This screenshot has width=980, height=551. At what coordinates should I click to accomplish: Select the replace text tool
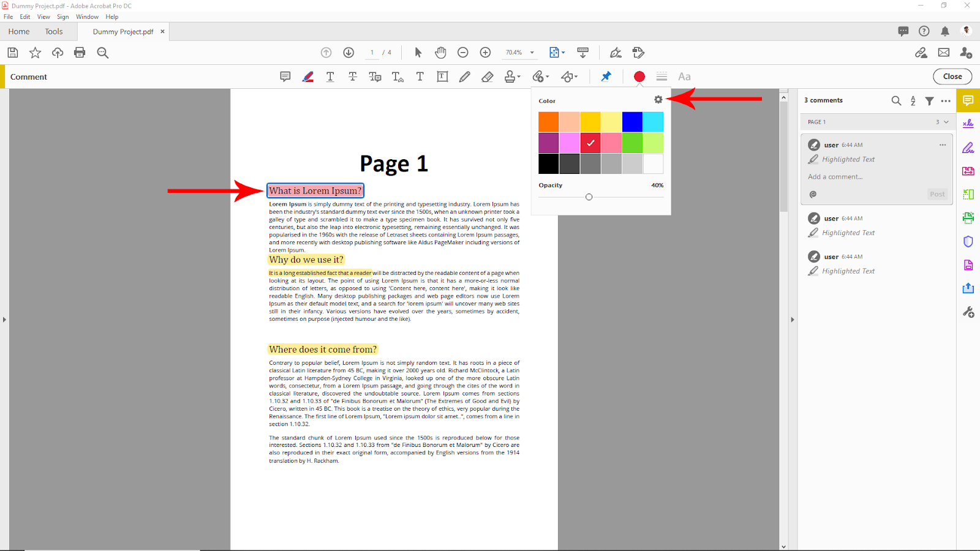click(x=375, y=77)
